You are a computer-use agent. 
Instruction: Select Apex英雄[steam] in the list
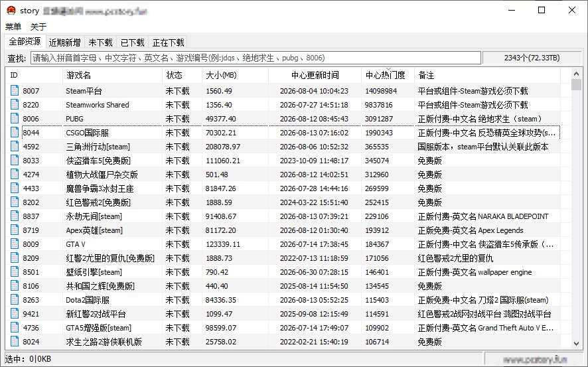(94, 230)
